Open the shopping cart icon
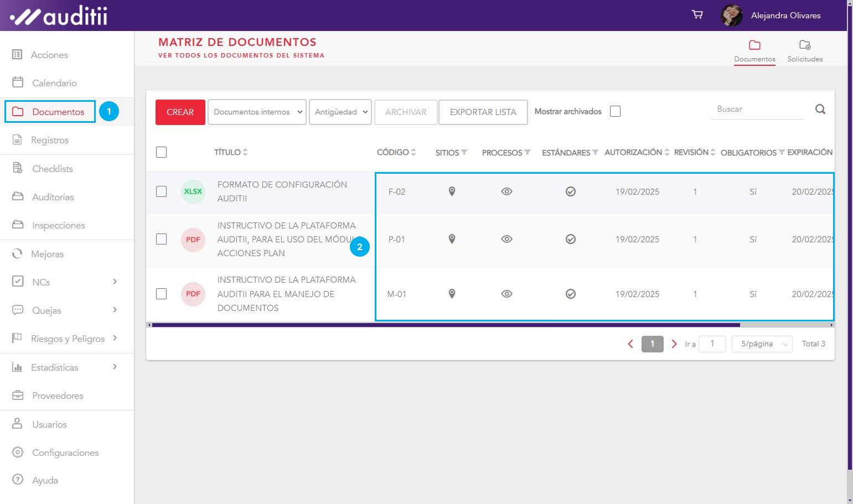Viewport: 853px width, 504px height. click(697, 14)
